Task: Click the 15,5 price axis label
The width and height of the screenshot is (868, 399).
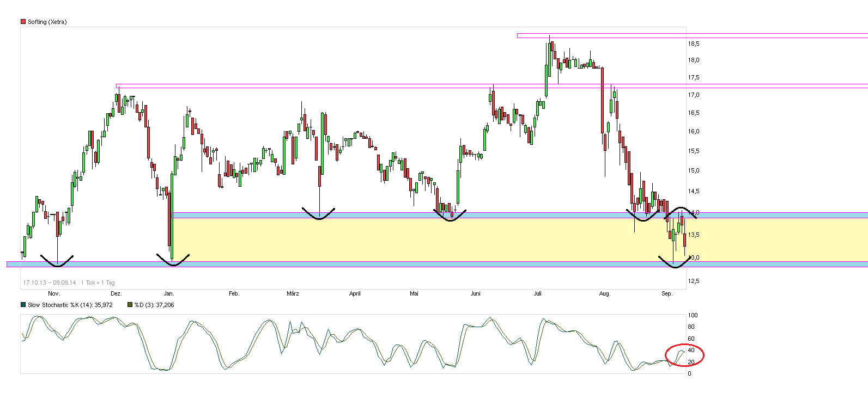Action: pos(694,151)
